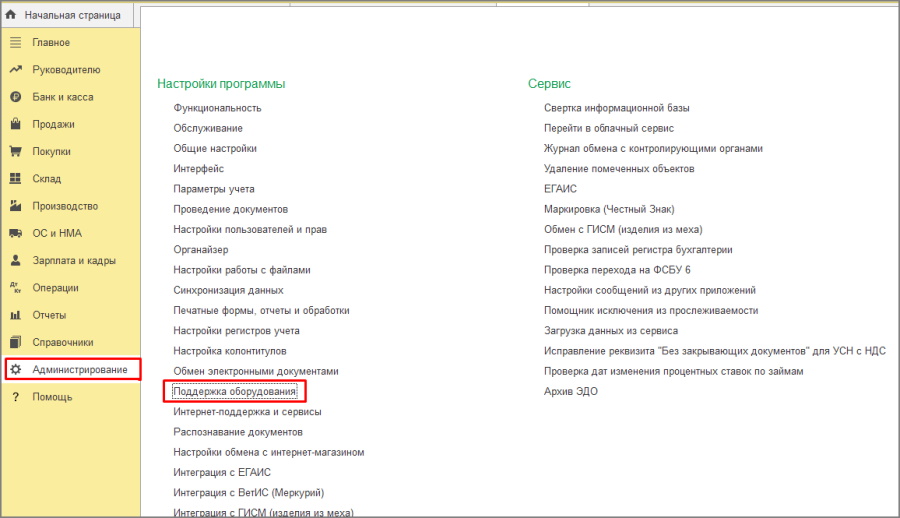Open the Архив ЭДО service link
The width and height of the screenshot is (900, 518).
pos(571,391)
